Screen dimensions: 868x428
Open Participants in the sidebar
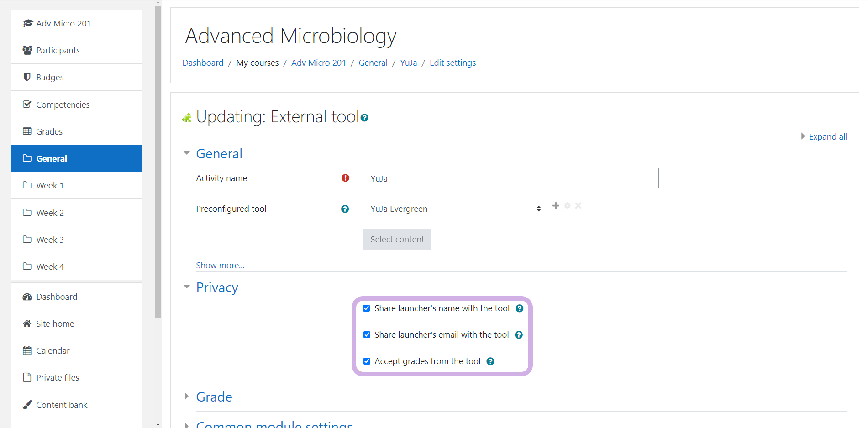pyautogui.click(x=58, y=50)
